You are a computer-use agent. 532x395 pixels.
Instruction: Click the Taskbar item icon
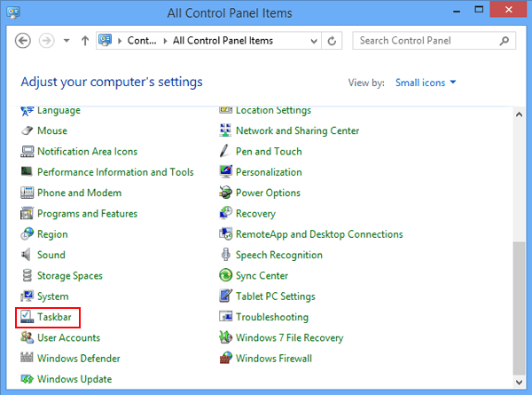[27, 317]
